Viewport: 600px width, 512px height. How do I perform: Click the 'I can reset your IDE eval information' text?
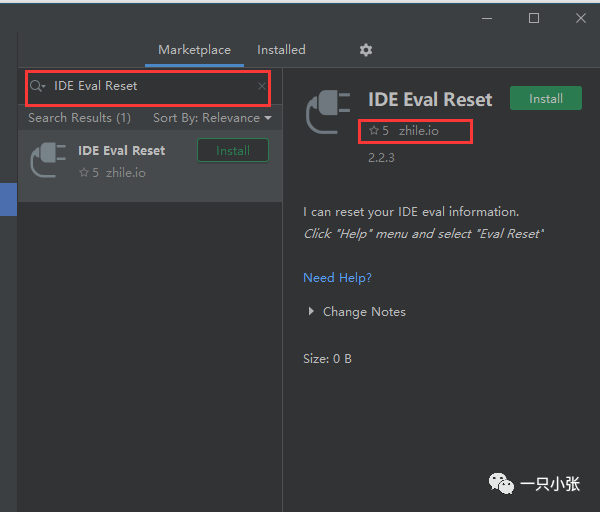411,212
